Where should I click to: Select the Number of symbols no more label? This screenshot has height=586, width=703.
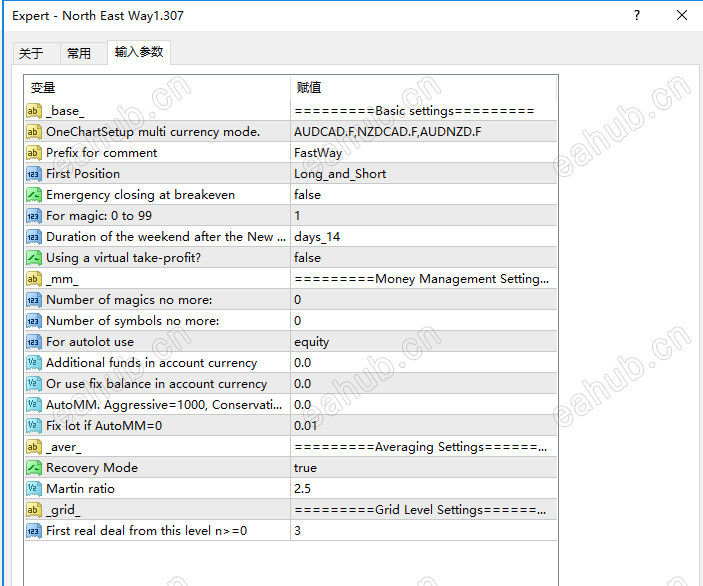(133, 321)
